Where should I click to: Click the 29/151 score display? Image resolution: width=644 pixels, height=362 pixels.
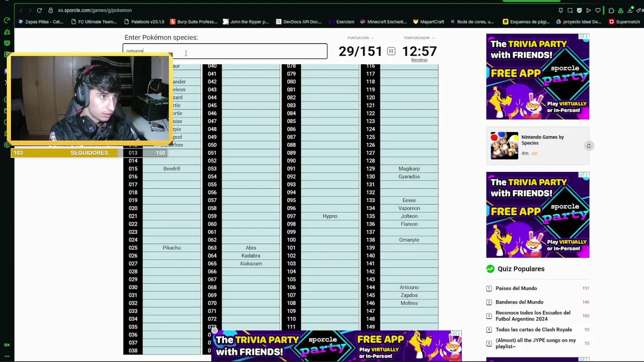click(360, 51)
